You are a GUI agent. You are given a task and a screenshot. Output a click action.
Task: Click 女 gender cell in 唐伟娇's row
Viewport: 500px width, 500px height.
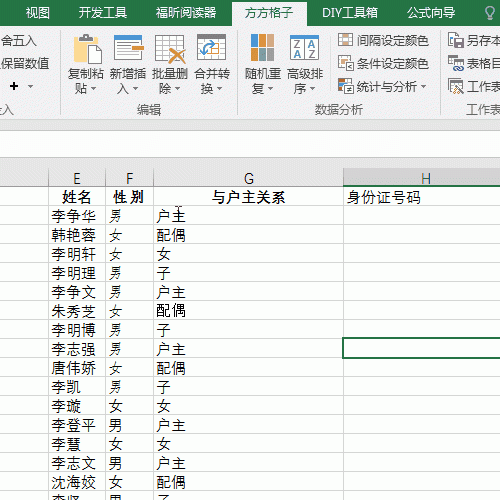point(129,368)
